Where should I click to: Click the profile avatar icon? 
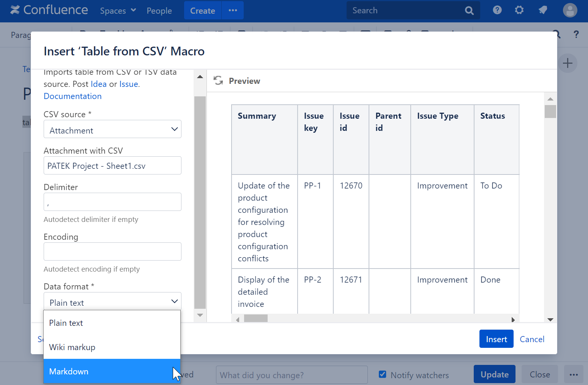point(570,10)
